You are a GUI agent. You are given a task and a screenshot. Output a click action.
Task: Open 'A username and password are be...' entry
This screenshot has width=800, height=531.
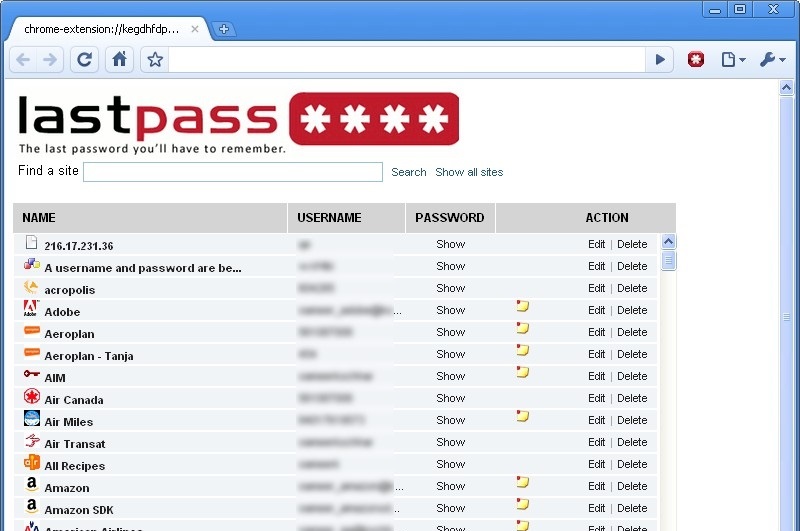[x=143, y=268]
